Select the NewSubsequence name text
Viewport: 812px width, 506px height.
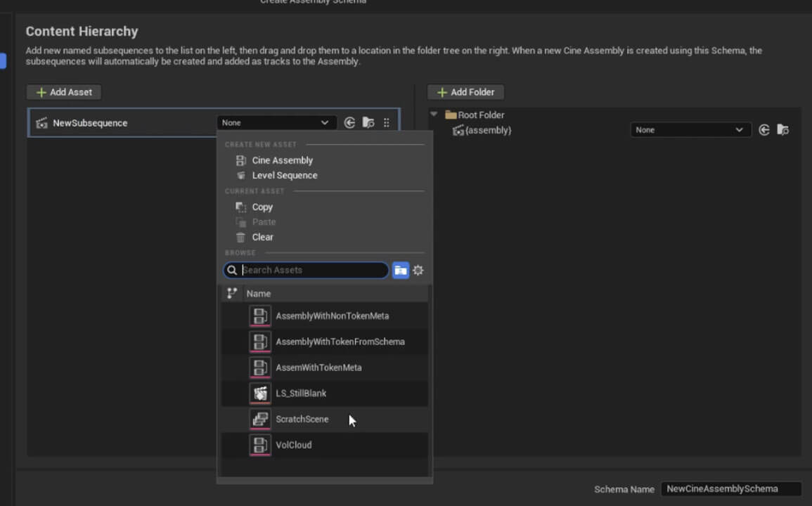(x=90, y=123)
